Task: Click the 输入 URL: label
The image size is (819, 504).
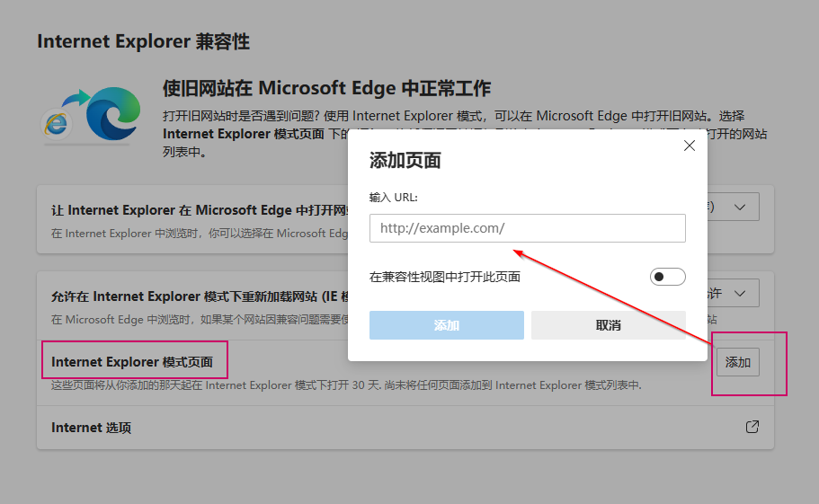Action: click(393, 198)
